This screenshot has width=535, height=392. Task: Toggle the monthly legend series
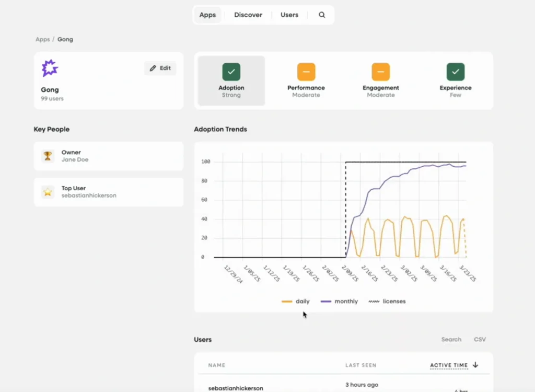(339, 301)
